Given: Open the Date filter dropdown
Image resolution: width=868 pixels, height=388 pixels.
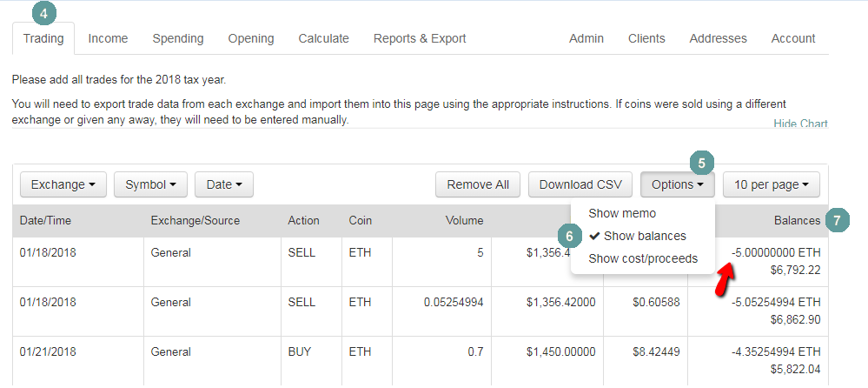Looking at the screenshot, I should click(x=224, y=184).
